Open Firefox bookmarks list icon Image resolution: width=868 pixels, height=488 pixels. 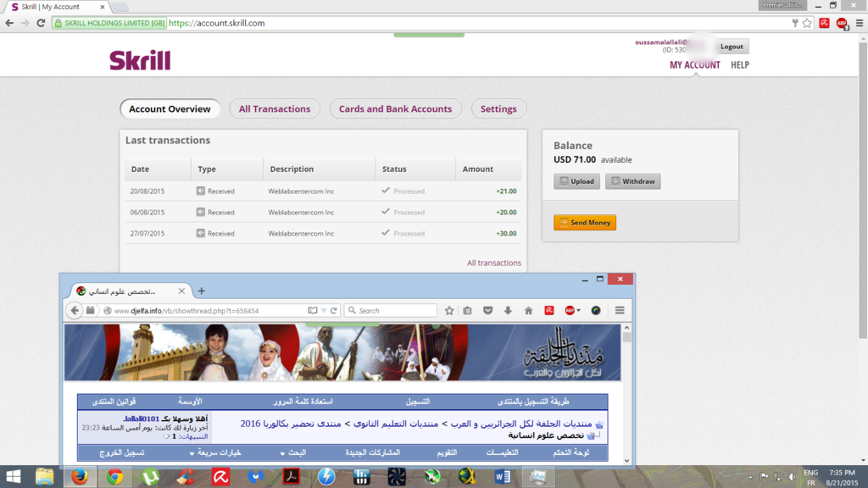pyautogui.click(x=468, y=310)
